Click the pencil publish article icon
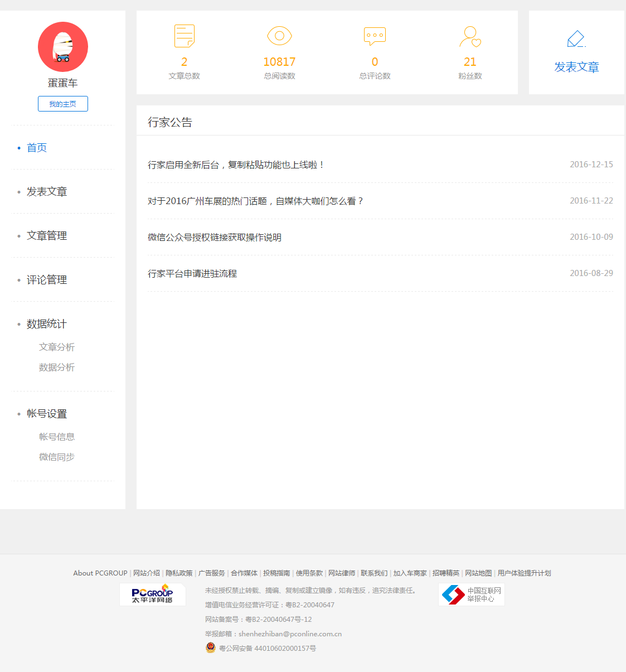This screenshot has height=672, width=626. pyautogui.click(x=576, y=39)
